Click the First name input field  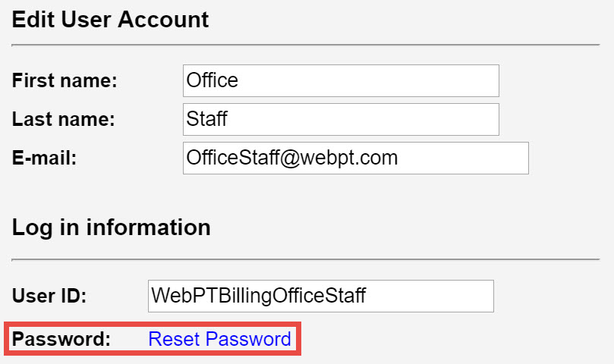[x=341, y=80]
